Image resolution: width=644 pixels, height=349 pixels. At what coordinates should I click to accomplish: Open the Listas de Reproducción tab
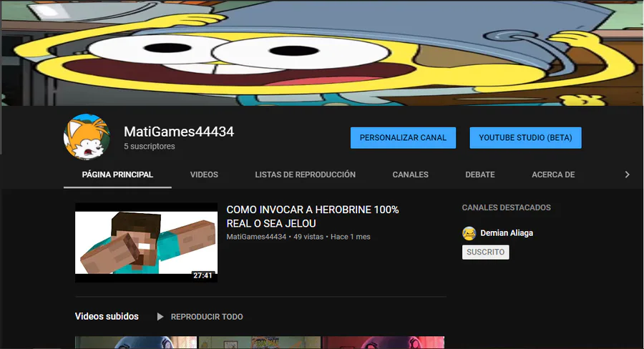305,174
